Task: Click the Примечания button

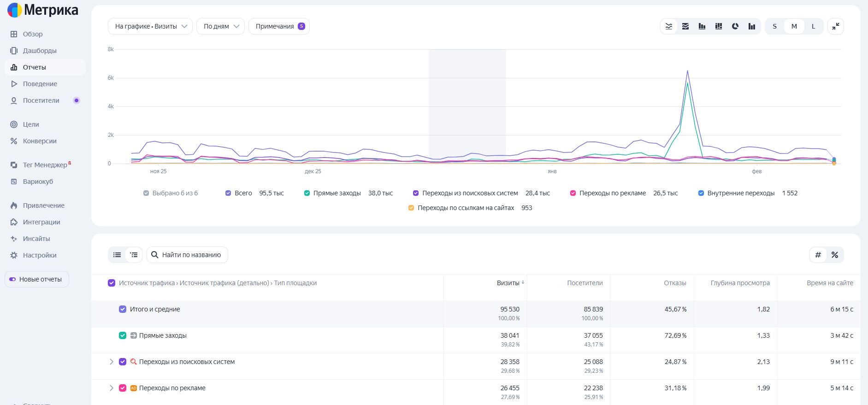Action: point(279,26)
